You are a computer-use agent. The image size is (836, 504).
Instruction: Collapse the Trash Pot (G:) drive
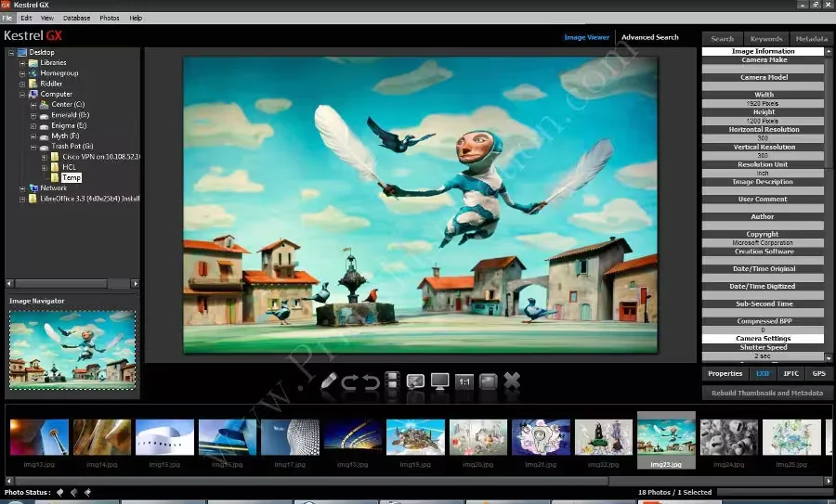pos(33,147)
